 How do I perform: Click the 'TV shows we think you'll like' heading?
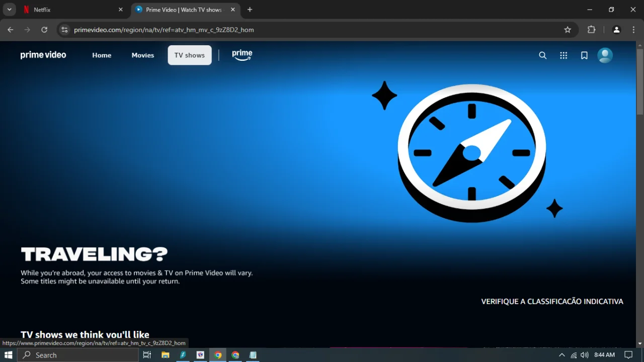(85, 335)
